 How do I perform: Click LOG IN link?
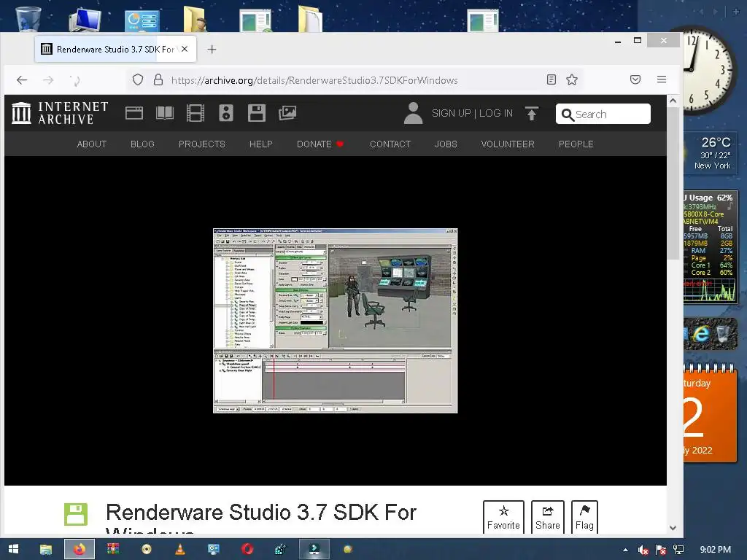point(496,113)
